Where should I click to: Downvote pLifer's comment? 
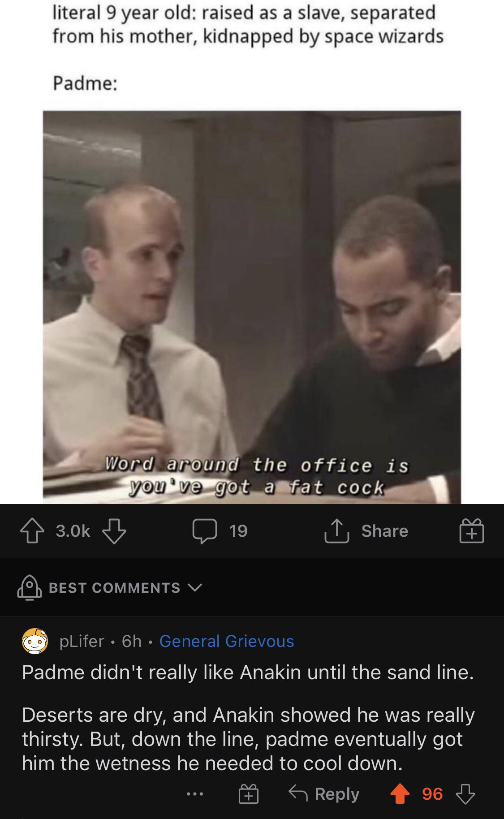click(x=465, y=794)
